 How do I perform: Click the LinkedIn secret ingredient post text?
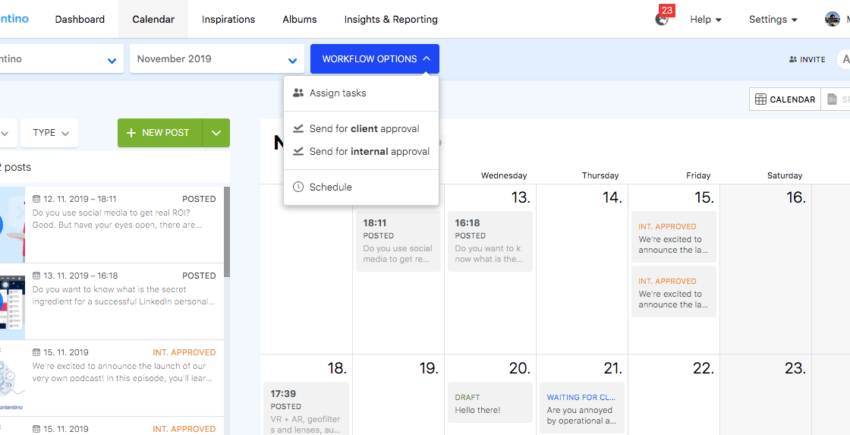[124, 295]
